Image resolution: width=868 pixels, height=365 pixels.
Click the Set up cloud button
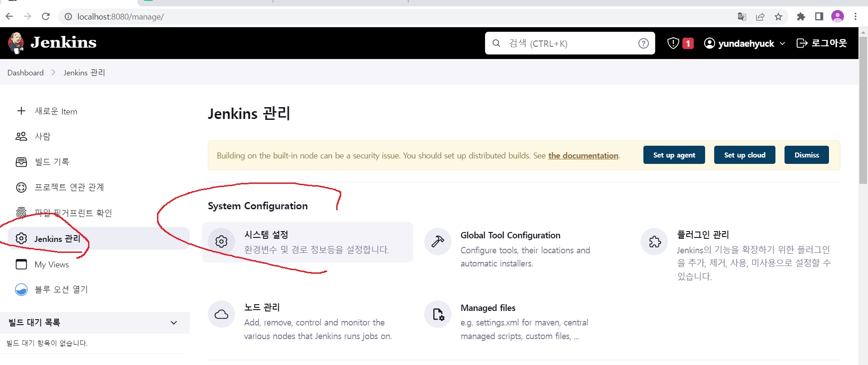coord(745,155)
